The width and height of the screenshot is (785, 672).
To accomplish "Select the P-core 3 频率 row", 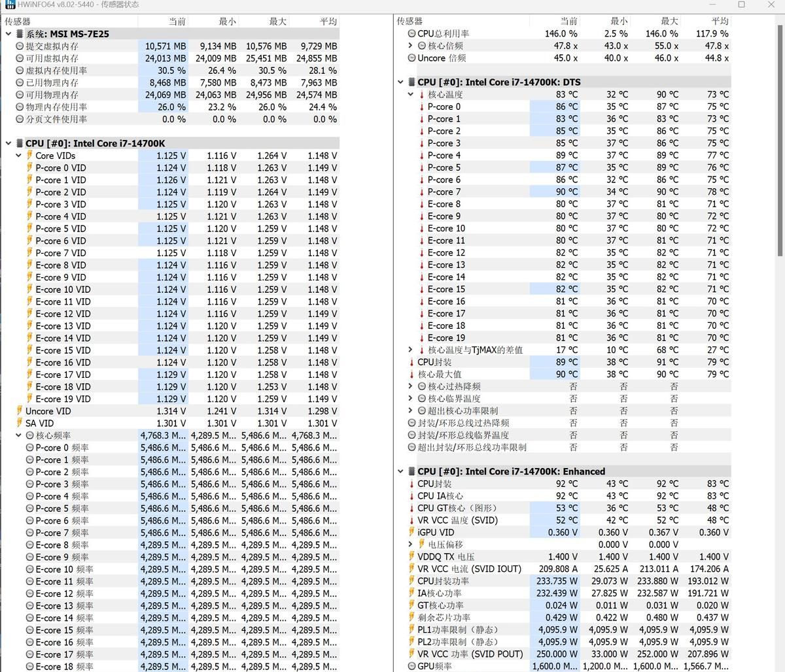I will click(x=170, y=484).
